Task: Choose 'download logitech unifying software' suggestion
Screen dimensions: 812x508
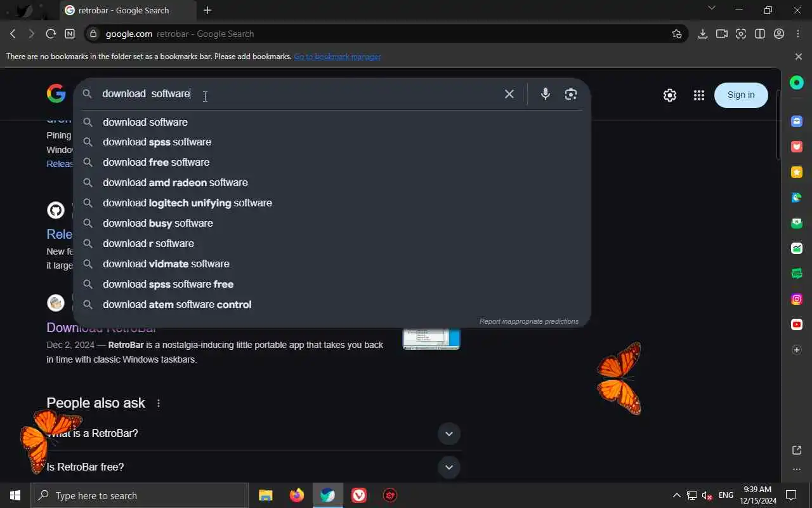Action: tap(332, 203)
